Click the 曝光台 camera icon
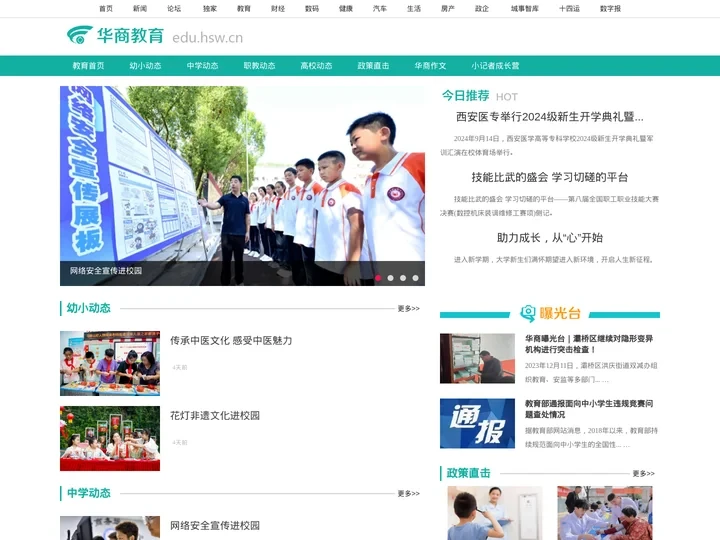This screenshot has height=540, width=720. coord(528,313)
